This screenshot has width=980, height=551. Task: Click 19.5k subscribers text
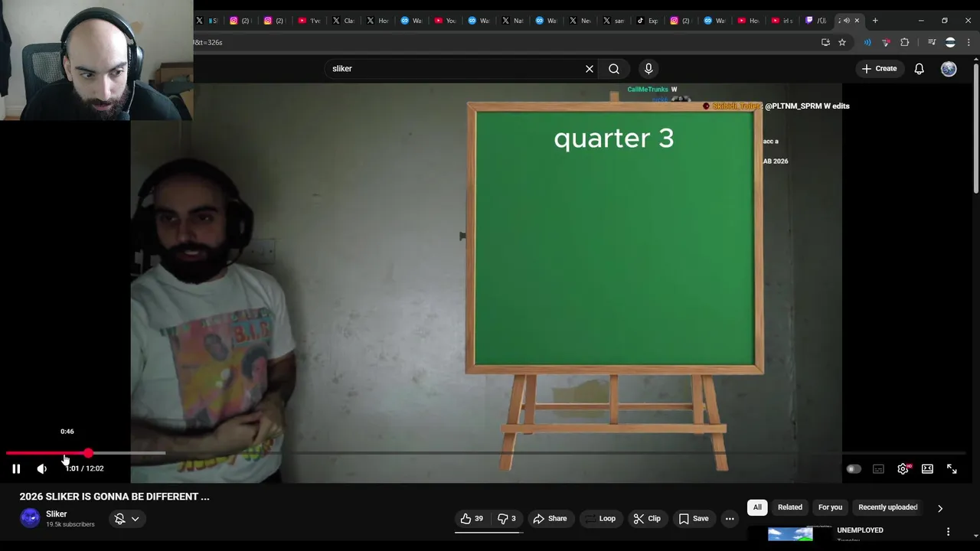pos(70,524)
